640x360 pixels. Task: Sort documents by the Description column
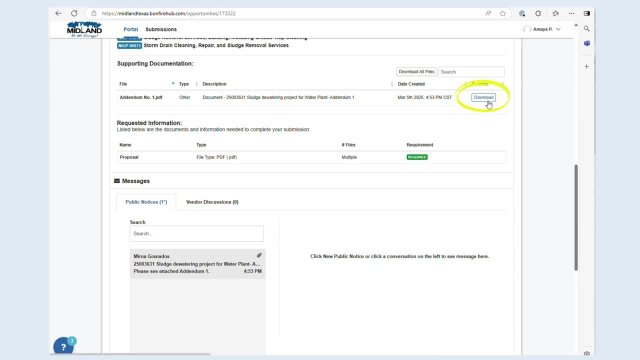tap(214, 84)
